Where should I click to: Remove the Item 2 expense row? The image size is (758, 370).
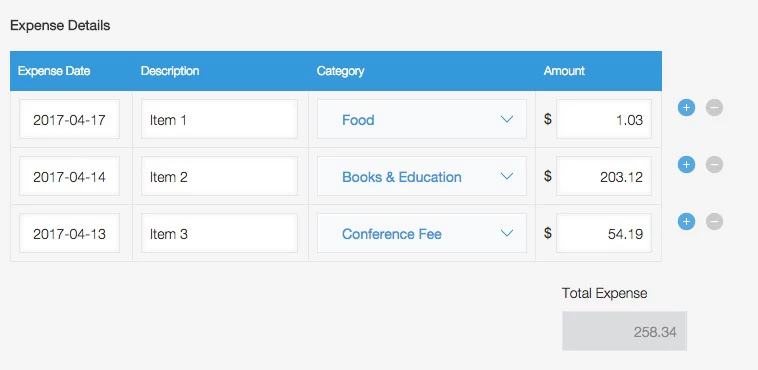714,164
